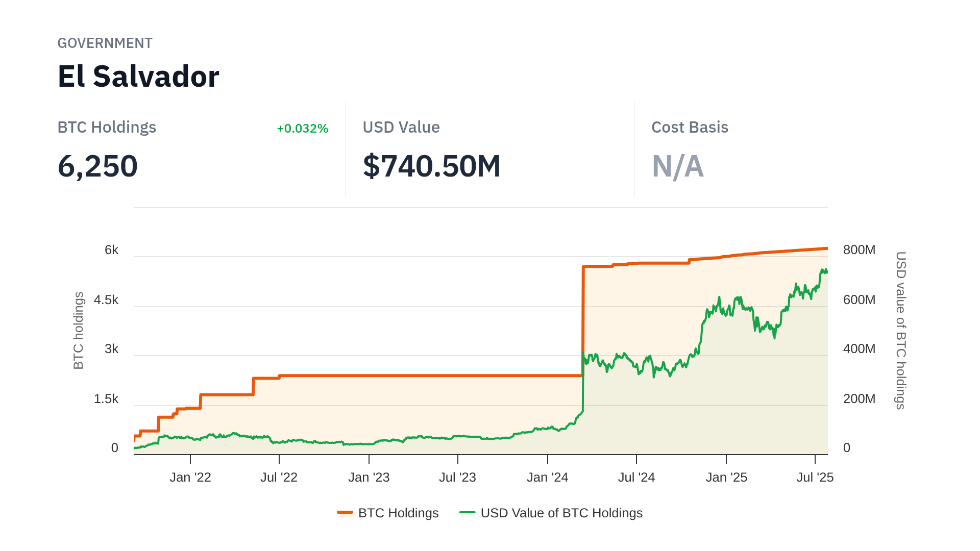The height and width of the screenshot is (551, 980).
Task: Click the Jan '24 axis tick label
Action: tap(547, 478)
